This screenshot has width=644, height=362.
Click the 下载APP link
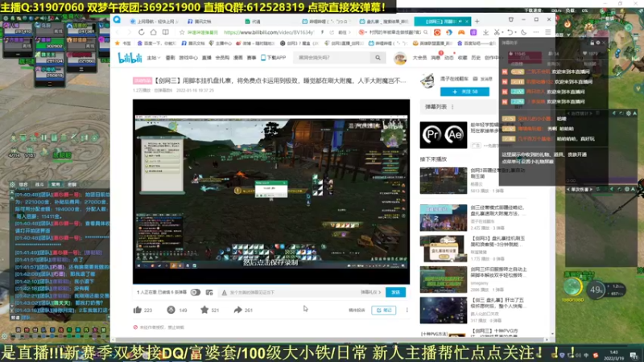tap(274, 58)
